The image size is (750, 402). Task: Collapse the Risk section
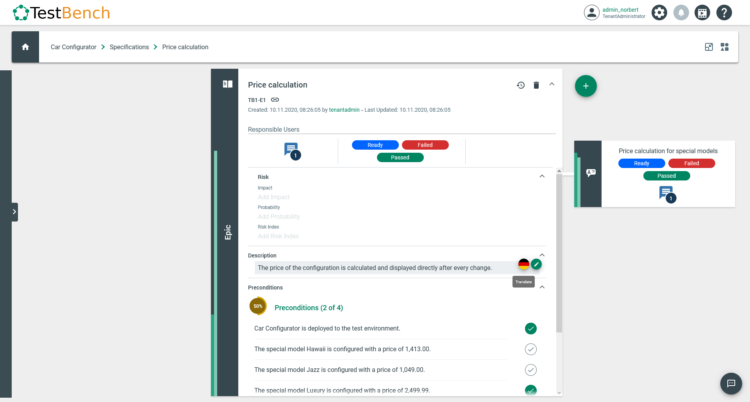(x=542, y=176)
